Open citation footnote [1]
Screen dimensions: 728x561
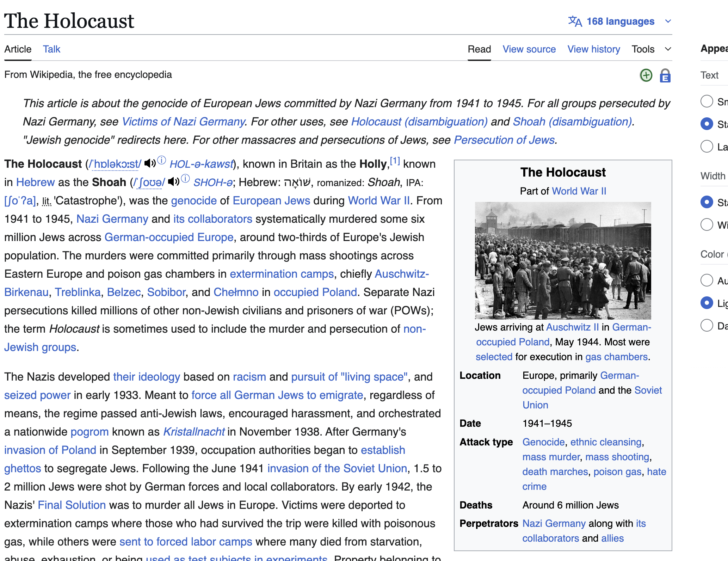click(395, 161)
